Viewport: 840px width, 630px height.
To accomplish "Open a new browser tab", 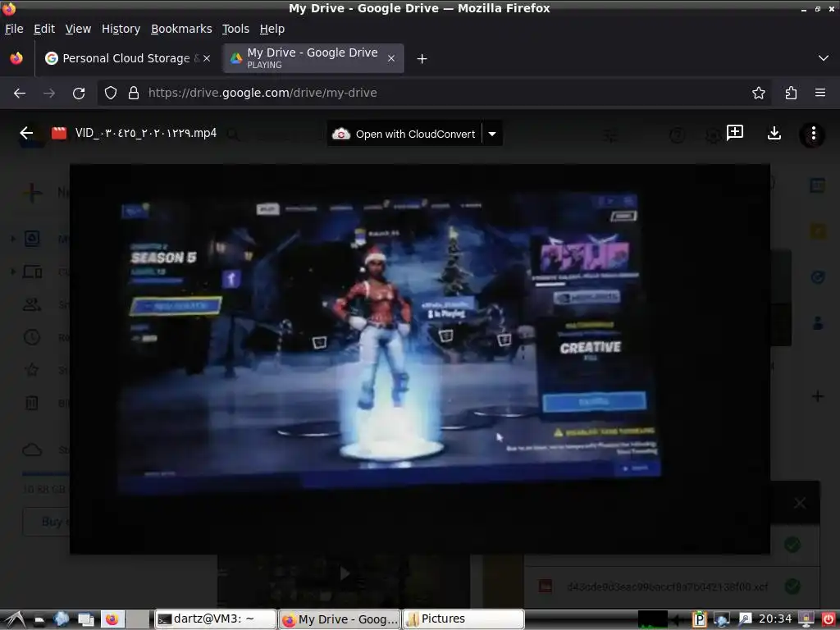I will click(x=422, y=58).
